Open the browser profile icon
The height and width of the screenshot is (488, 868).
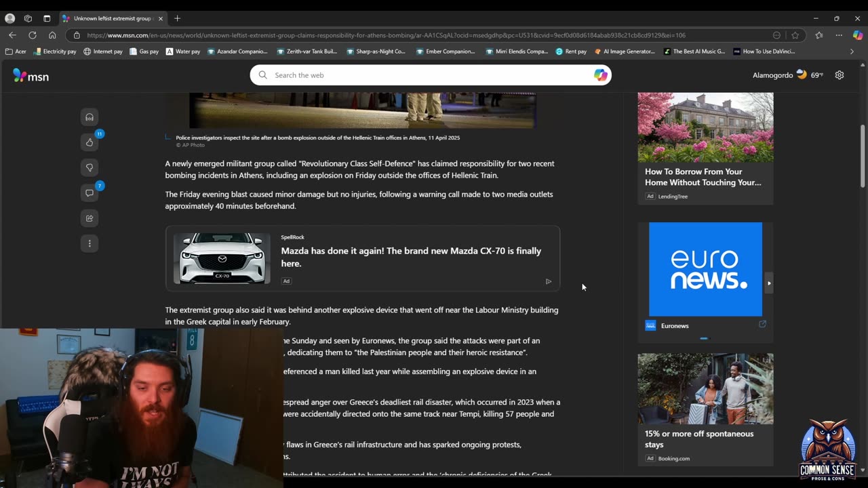10,18
